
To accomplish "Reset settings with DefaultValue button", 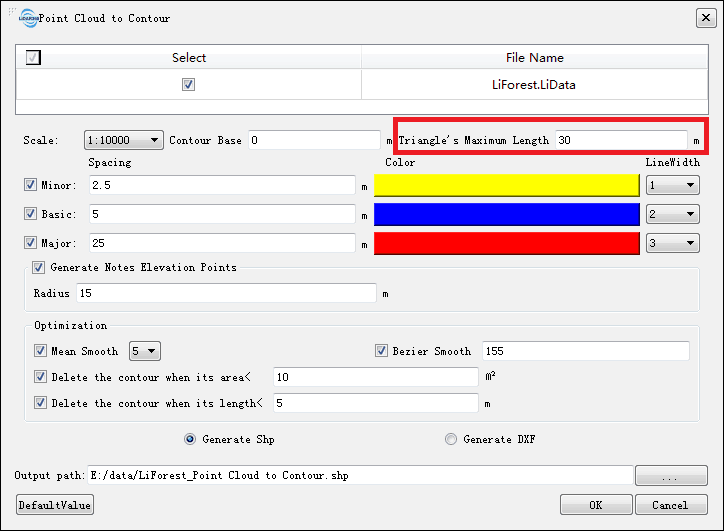I will coord(55,505).
